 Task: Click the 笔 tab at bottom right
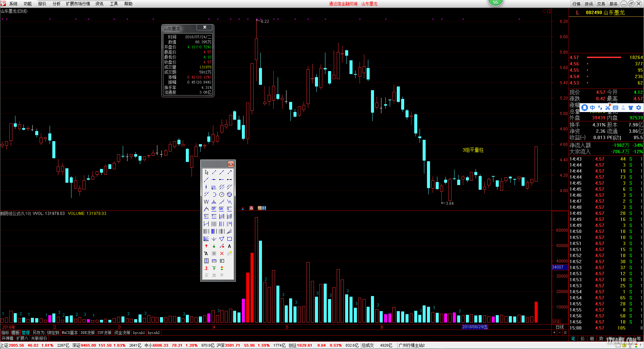pos(573,339)
